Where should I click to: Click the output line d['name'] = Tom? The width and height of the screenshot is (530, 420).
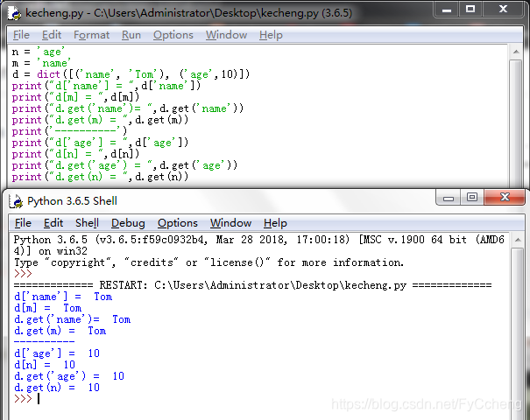[63, 297]
